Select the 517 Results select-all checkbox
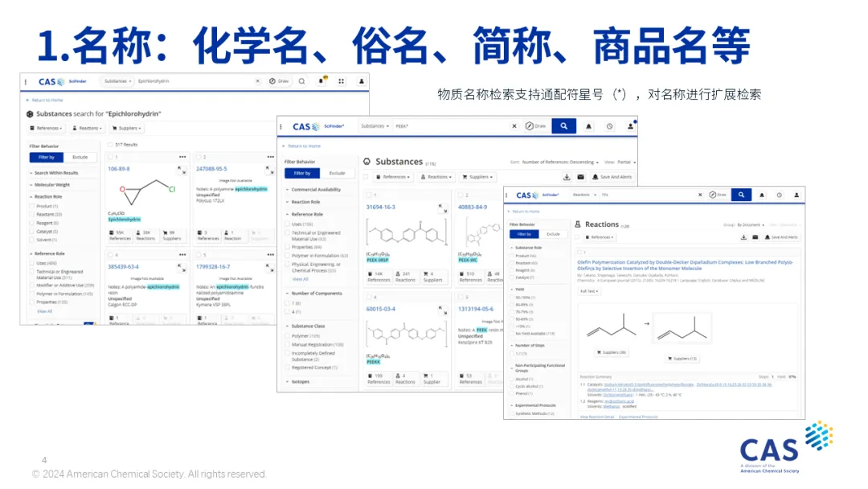Image resolution: width=868 pixels, height=489 pixels. (110, 145)
